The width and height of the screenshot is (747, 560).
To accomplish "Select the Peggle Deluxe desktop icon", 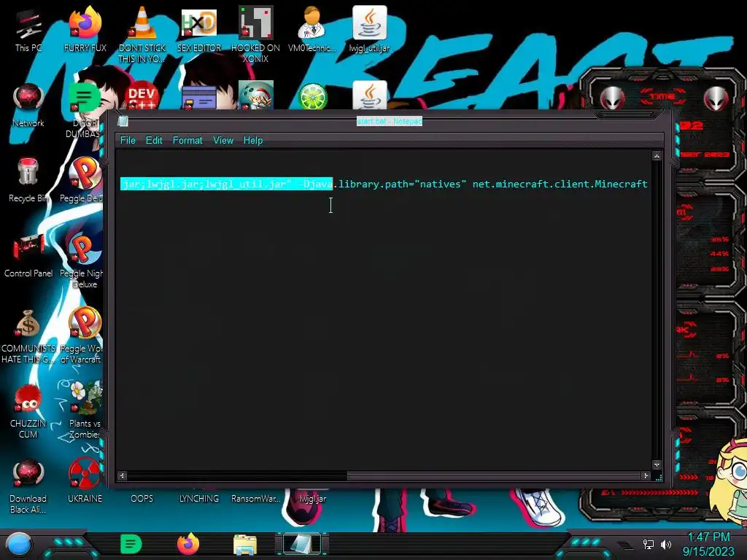I will (84, 180).
